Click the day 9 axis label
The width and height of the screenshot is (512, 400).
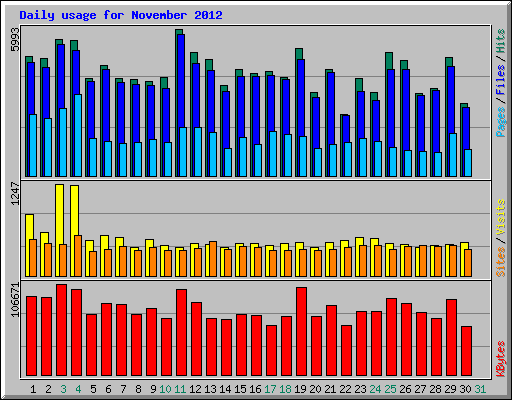pyautogui.click(x=153, y=389)
